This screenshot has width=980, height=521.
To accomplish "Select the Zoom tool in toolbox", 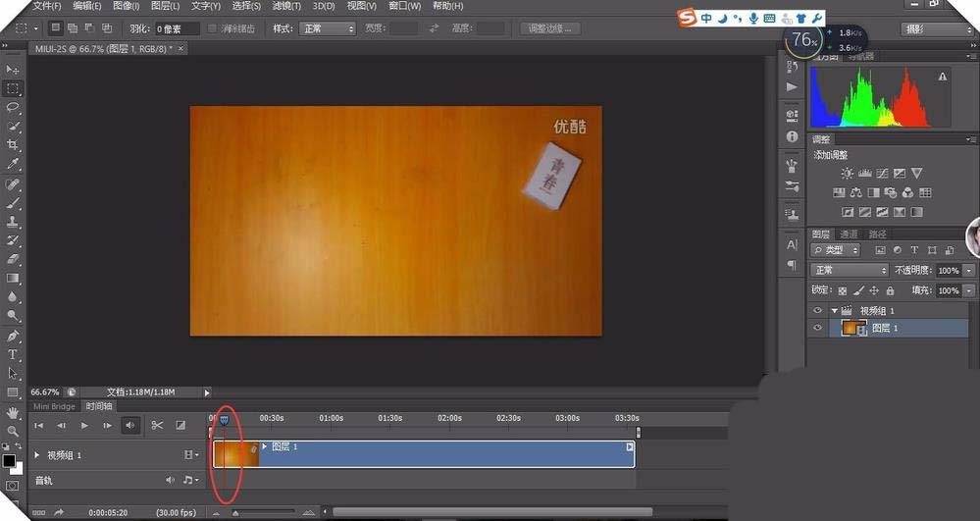I will click(x=13, y=431).
